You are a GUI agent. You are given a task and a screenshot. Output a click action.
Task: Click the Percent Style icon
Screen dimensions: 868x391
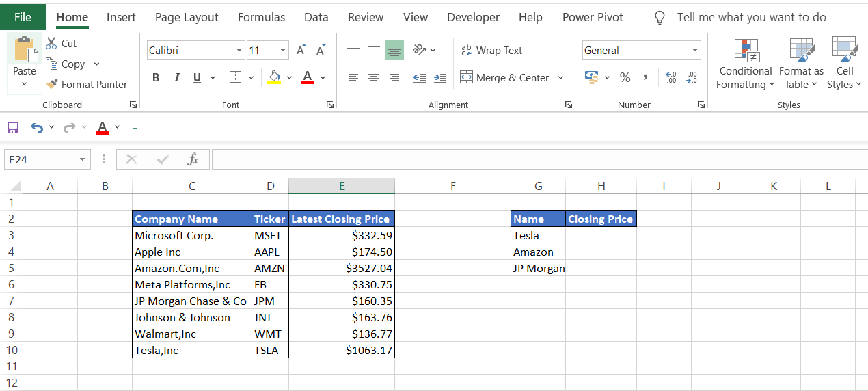tap(625, 78)
